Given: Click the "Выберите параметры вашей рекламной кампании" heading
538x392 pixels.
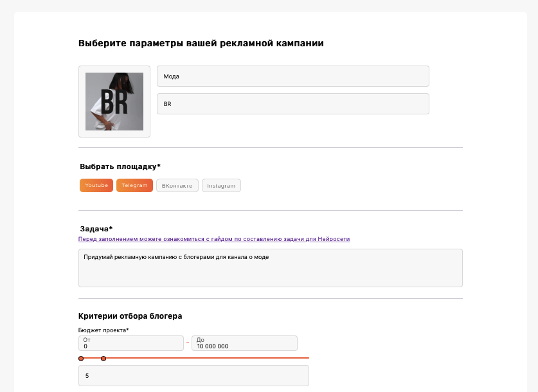Looking at the screenshot, I should (x=201, y=44).
